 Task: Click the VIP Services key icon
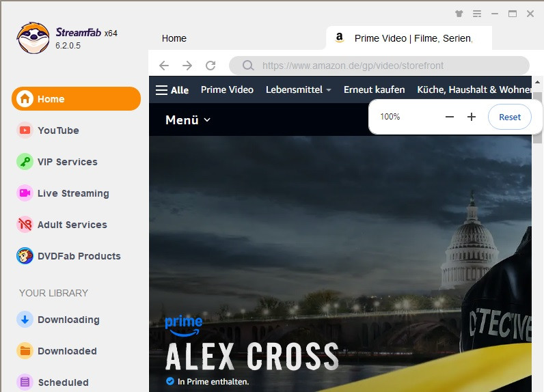click(25, 162)
